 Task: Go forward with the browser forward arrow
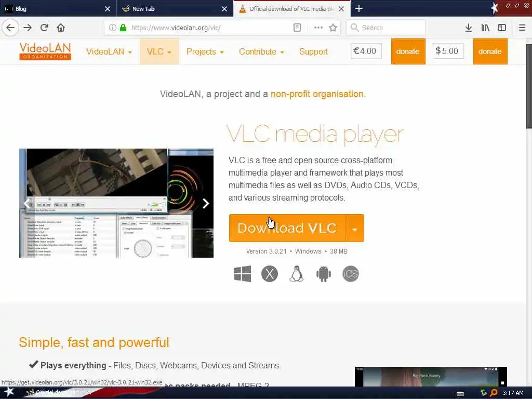28,28
